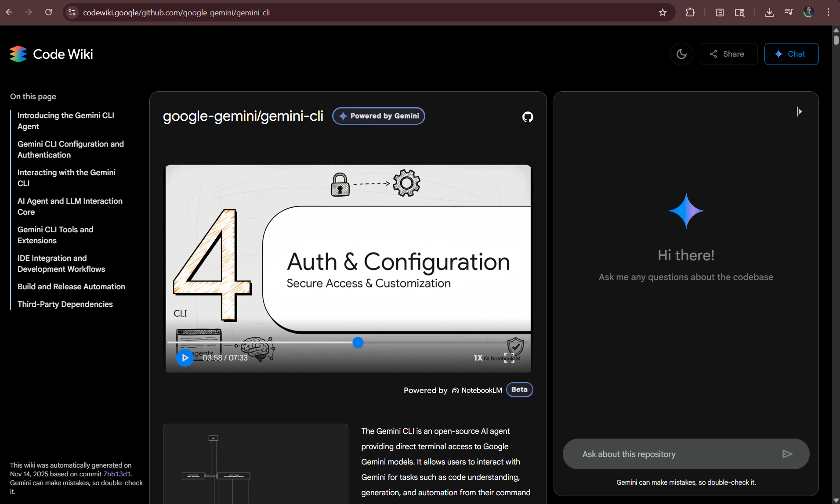The height and width of the screenshot is (504, 840).
Task: Send the chat message arrow icon
Action: coord(787,454)
